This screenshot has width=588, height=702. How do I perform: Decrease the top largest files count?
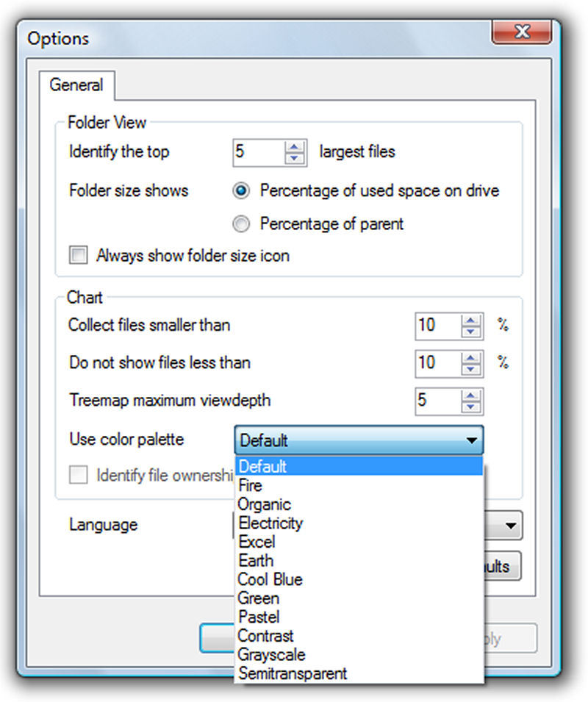295,159
